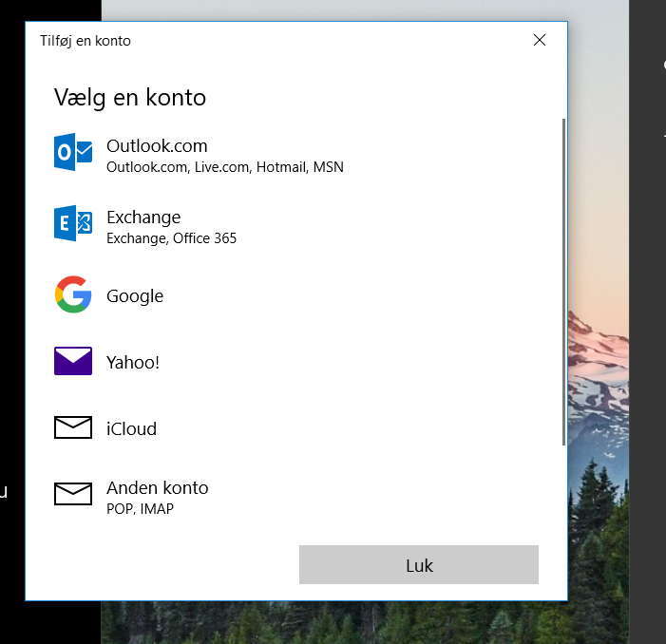Select the Outlook.com account name

157,146
